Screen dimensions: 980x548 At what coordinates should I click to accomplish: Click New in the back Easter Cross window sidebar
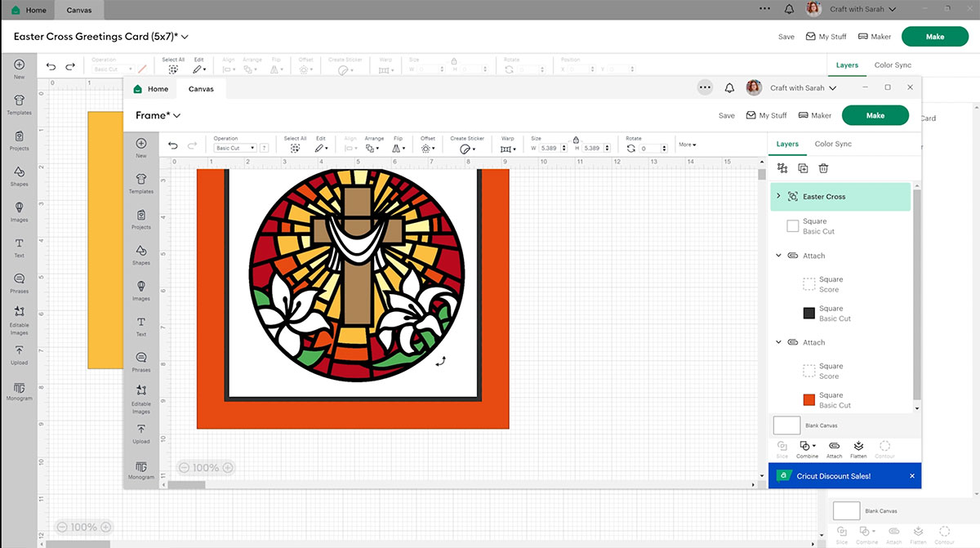coord(19,69)
